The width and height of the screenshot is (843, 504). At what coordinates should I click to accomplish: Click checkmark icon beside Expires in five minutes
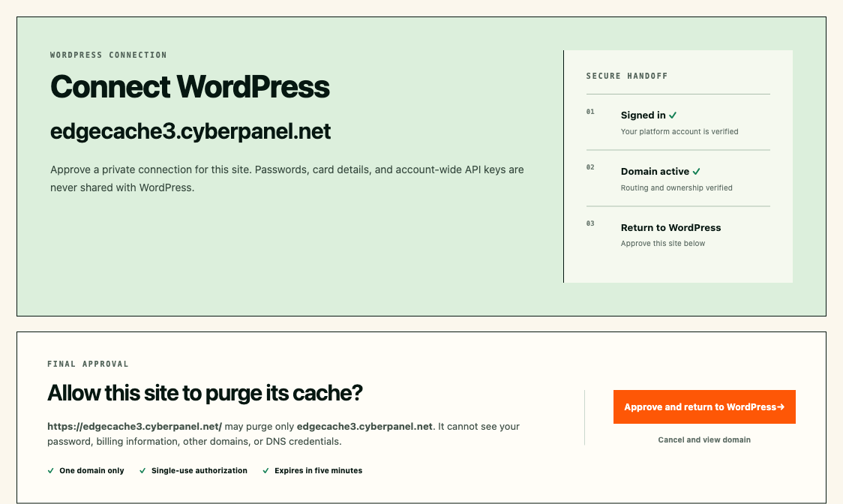coord(265,471)
